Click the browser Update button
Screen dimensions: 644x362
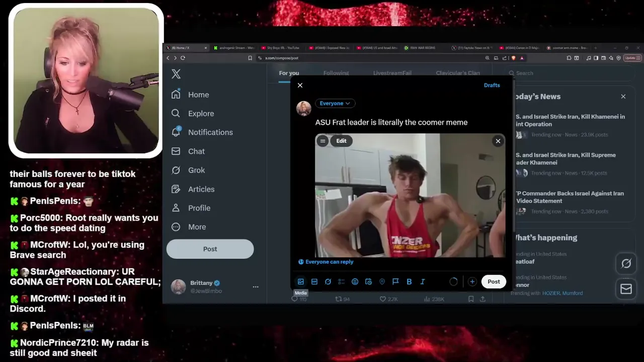631,58
